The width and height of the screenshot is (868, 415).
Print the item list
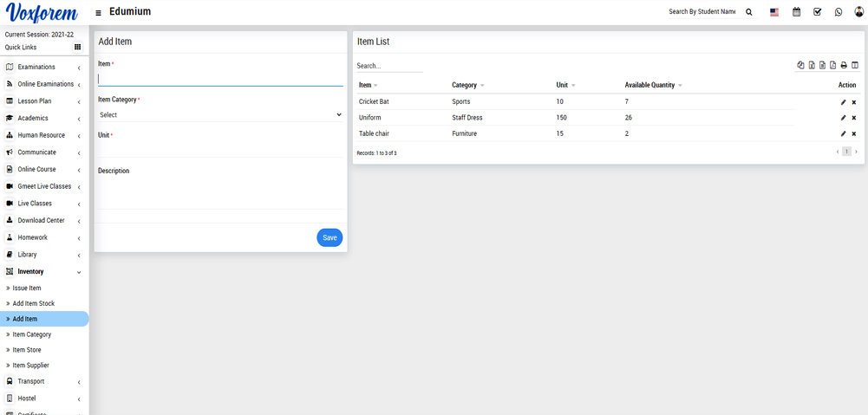coord(844,65)
